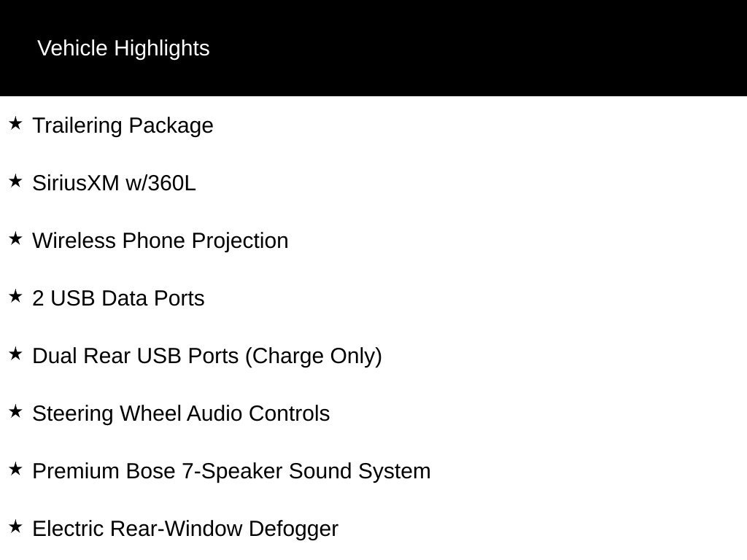
Task: Select star icon beside Dual Rear USB Ports
Action: (15, 354)
